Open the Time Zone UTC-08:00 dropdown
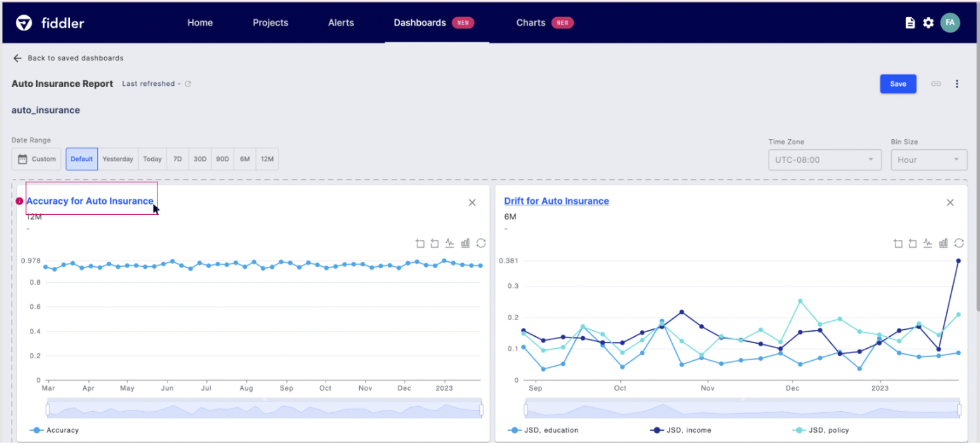The image size is (980, 446). pos(824,159)
